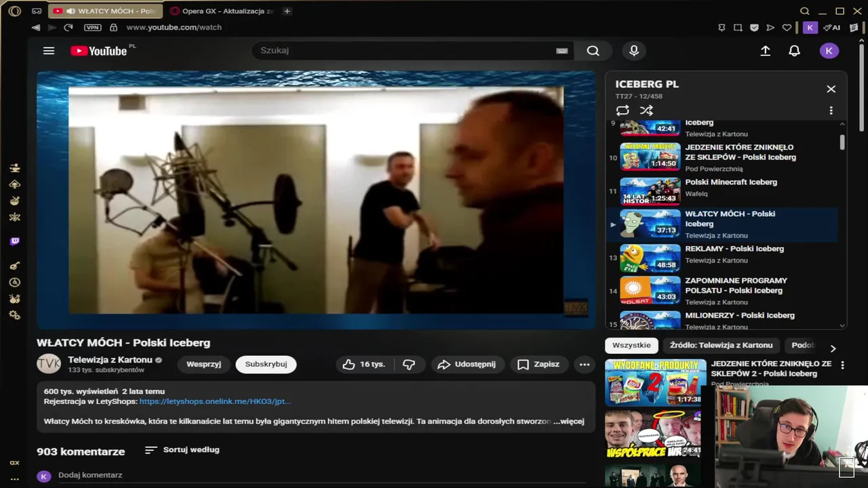Open the Opera GX main menu

(14, 11)
